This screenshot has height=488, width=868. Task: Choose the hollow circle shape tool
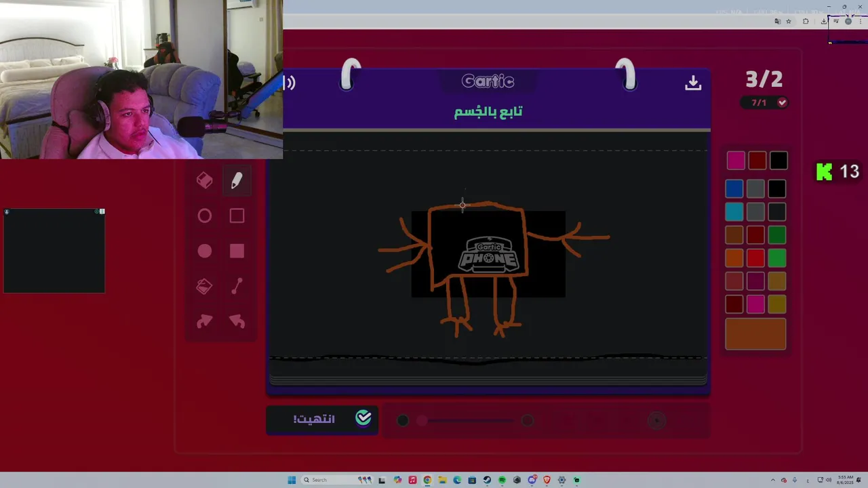204,216
